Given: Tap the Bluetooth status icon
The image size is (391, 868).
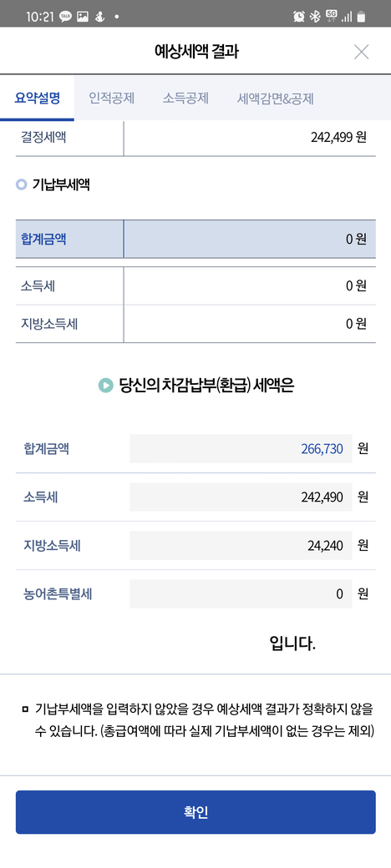Looking at the screenshot, I should [315, 17].
